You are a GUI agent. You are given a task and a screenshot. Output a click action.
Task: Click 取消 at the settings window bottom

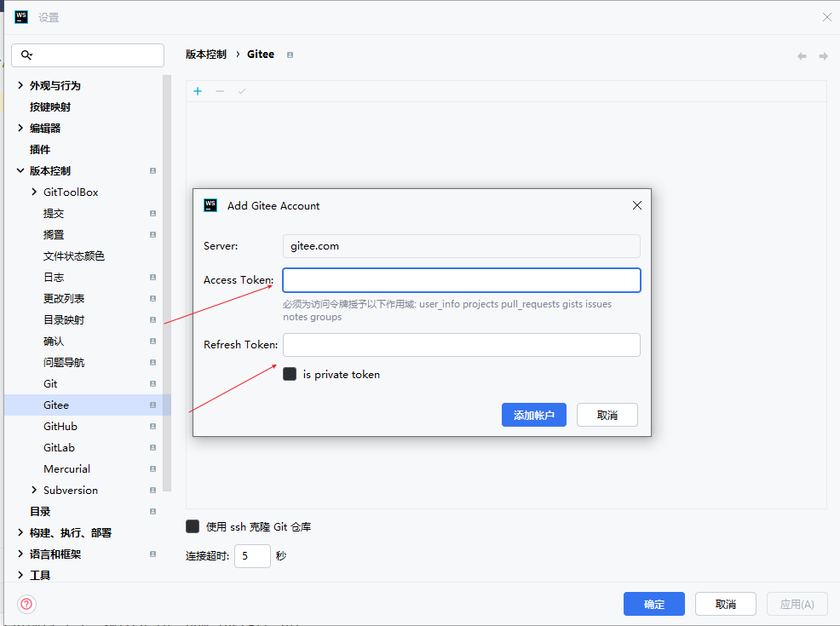click(x=725, y=604)
